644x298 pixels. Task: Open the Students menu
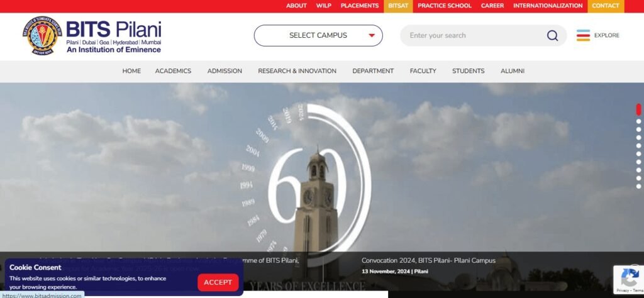tap(468, 71)
